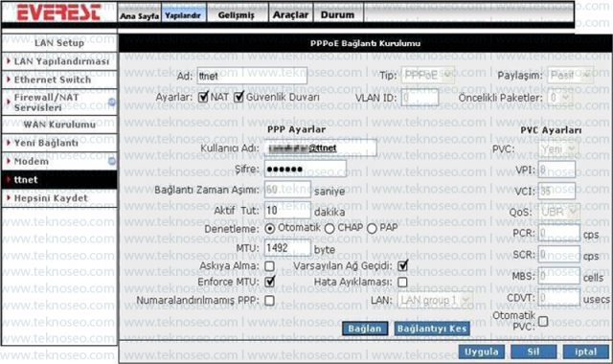613x364 pixels.
Task: Click the MBS input field
Action: (559, 276)
